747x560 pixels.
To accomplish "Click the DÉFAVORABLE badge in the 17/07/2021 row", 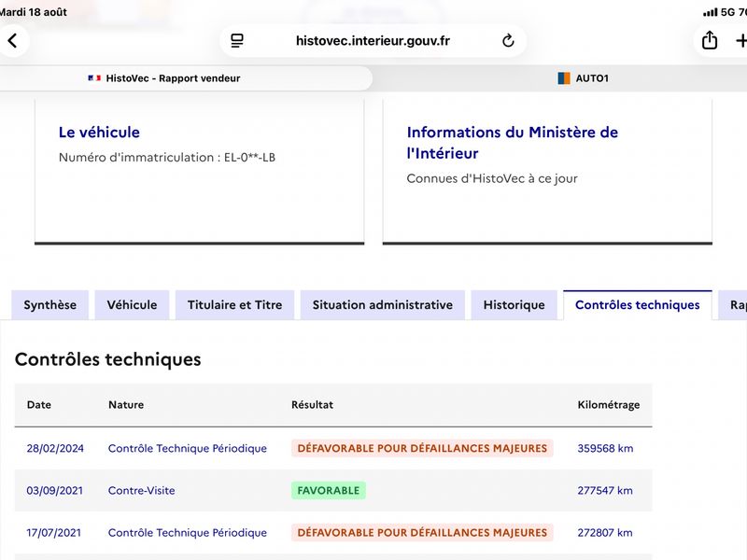I will (x=422, y=533).
